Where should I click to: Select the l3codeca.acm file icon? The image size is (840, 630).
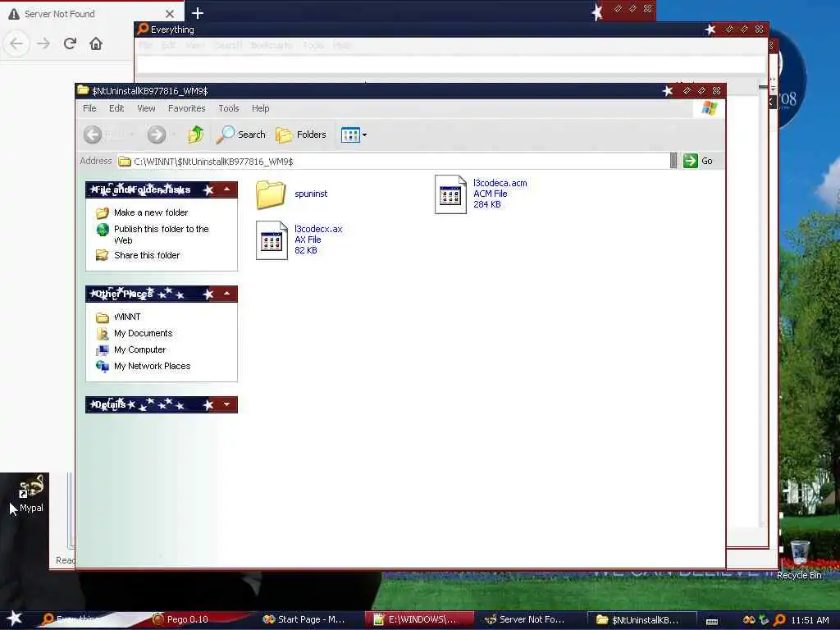(x=450, y=194)
